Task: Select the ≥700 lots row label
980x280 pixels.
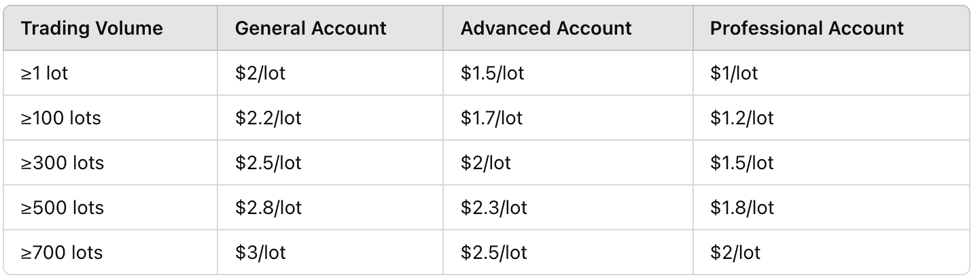Action: click(x=62, y=253)
